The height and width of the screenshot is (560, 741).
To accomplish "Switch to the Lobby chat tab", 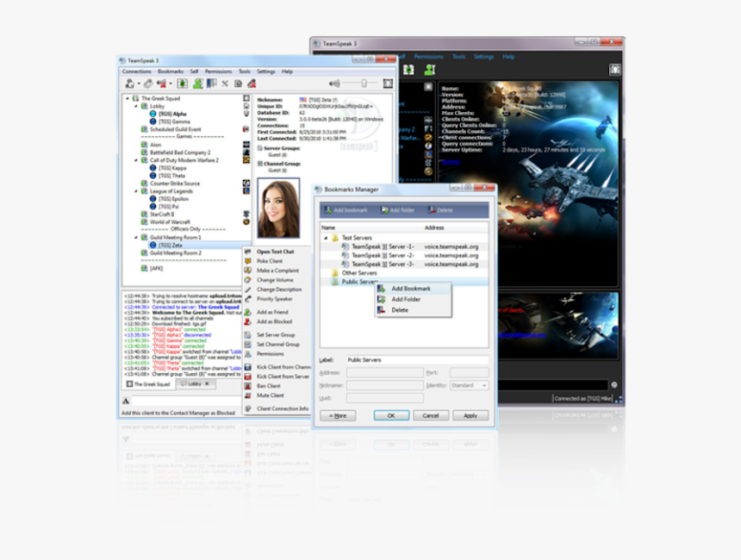I will tap(195, 383).
